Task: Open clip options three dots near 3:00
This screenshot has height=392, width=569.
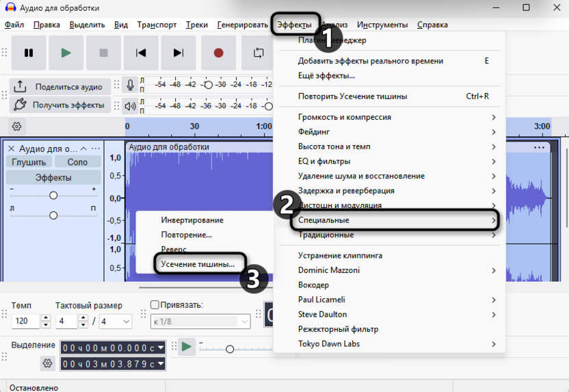Action: click(539, 147)
